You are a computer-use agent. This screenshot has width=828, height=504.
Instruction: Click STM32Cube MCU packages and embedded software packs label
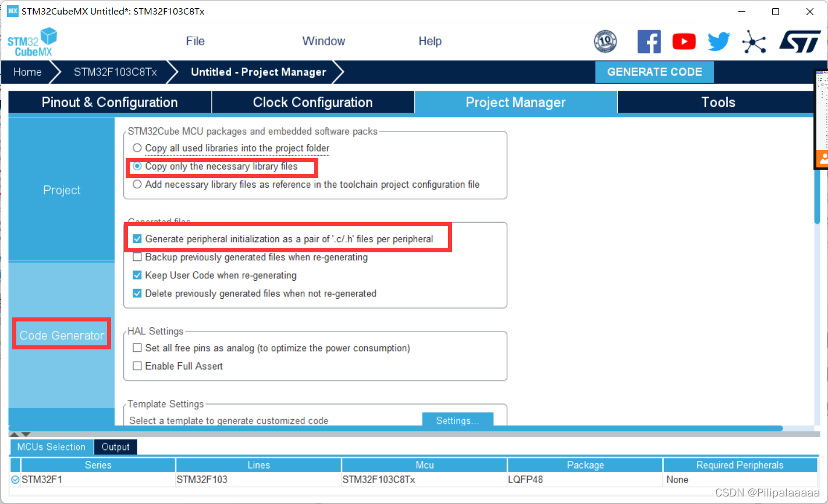[x=253, y=131]
